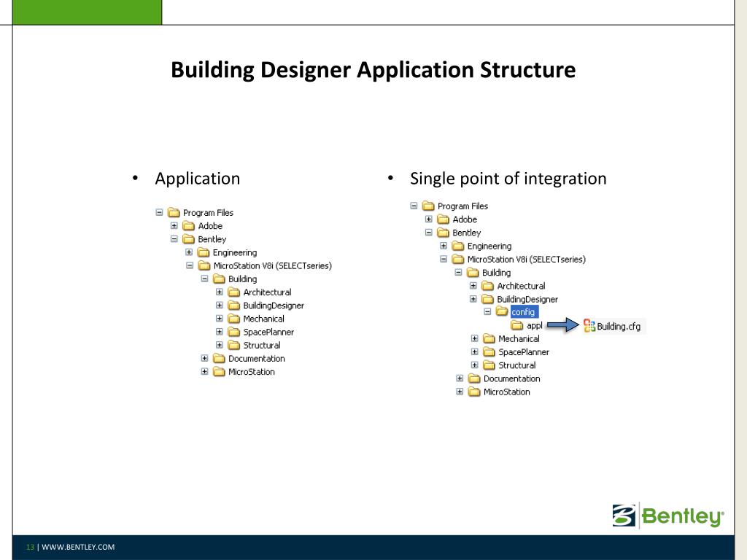747x560 pixels.
Task: Expand Architectural in the Application tree
Action: click(219, 292)
